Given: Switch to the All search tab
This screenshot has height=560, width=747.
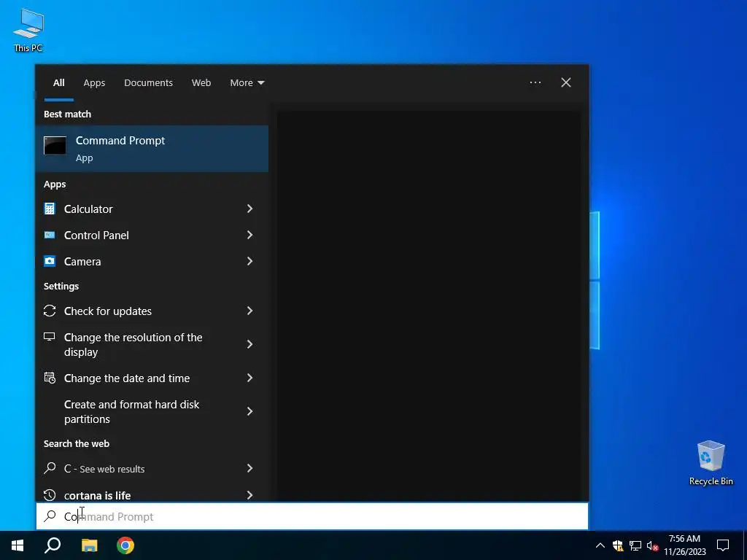Looking at the screenshot, I should (x=58, y=83).
